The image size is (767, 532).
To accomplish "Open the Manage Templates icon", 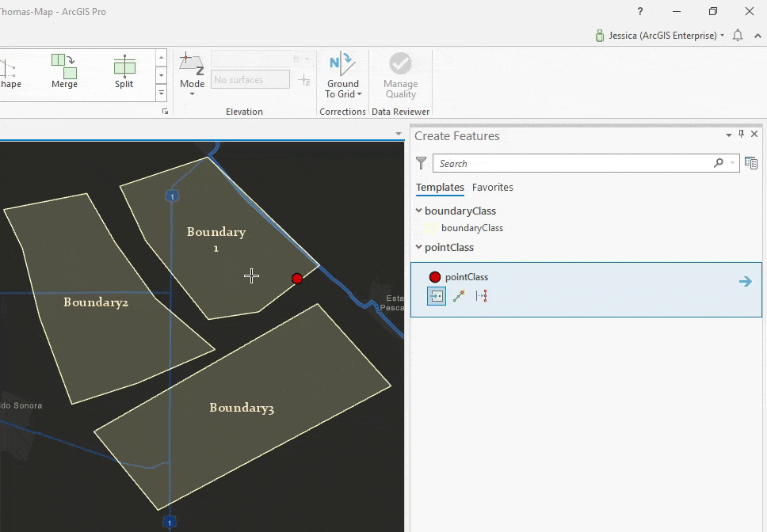I will tap(751, 163).
